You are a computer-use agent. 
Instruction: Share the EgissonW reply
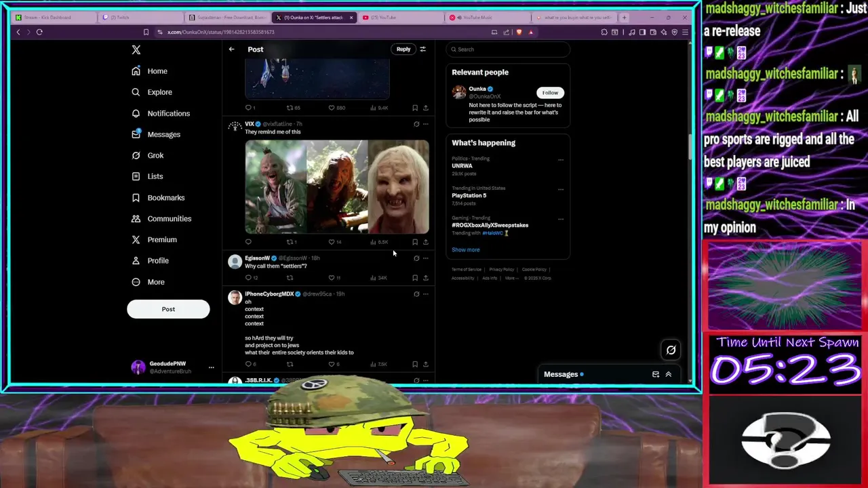point(426,278)
